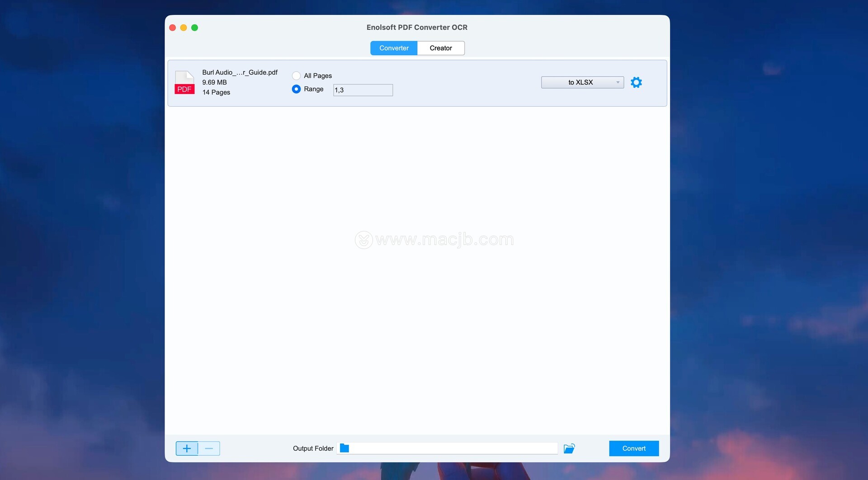868x480 pixels.
Task: Click the Enolsoft PDF Converter OCR title
Action: coord(416,27)
